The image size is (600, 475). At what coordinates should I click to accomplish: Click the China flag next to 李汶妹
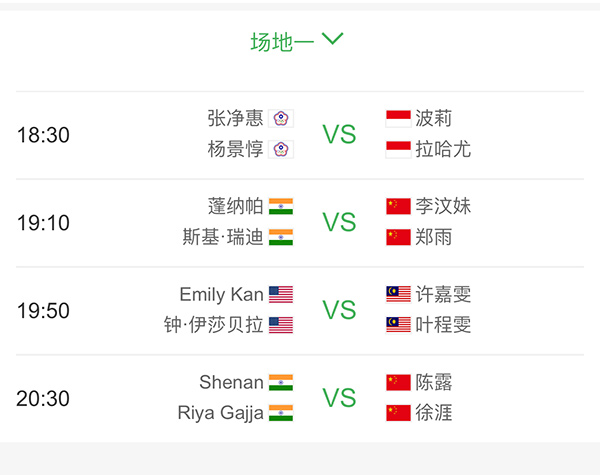(398, 206)
